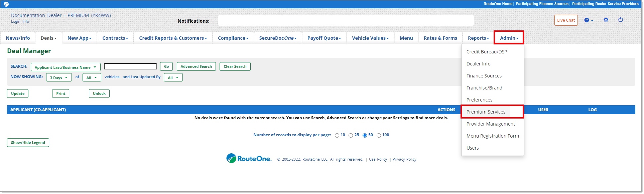
Task: Open the settings gear icon
Action: pyautogui.click(x=606, y=20)
